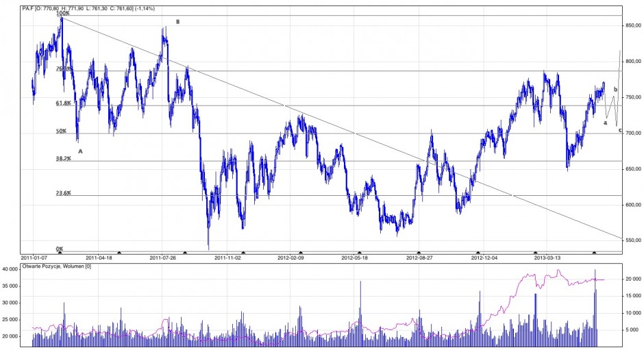Select the 50% Fibonacci retracement label
644x350 pixels.
(61, 131)
